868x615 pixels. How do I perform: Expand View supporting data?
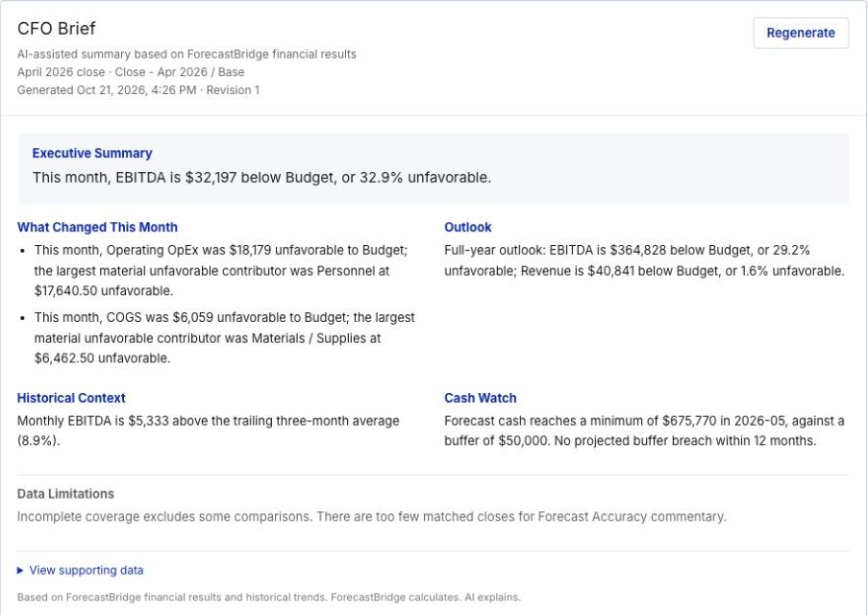[81, 570]
